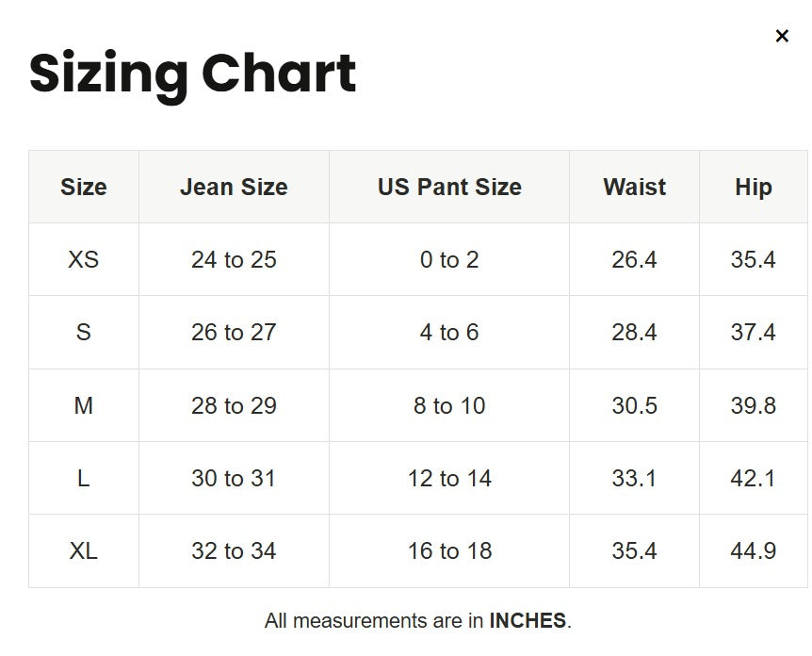812x656 pixels.
Task: Select the XL size row label
Action: [84, 550]
